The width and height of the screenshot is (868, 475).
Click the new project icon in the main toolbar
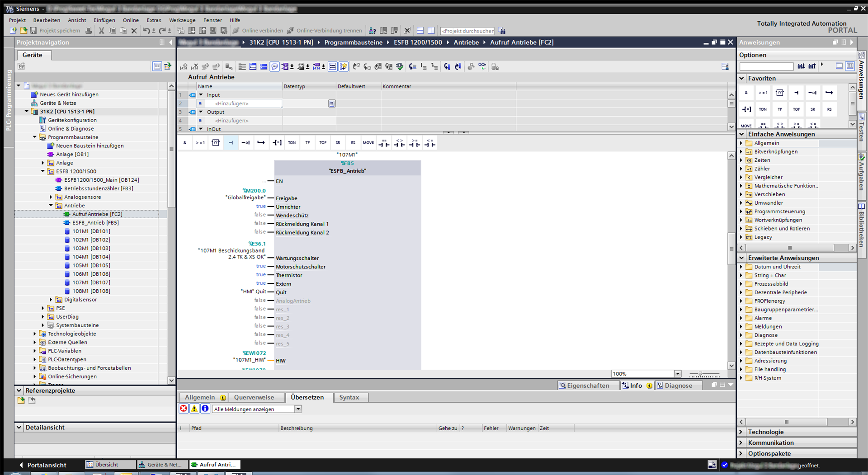click(13, 30)
